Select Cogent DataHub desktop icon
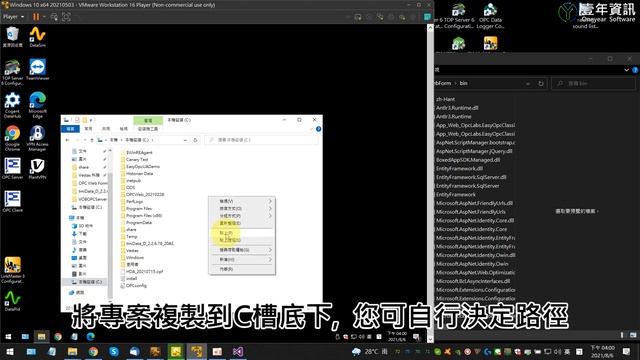Screen dimensions: 640x360 [12, 105]
